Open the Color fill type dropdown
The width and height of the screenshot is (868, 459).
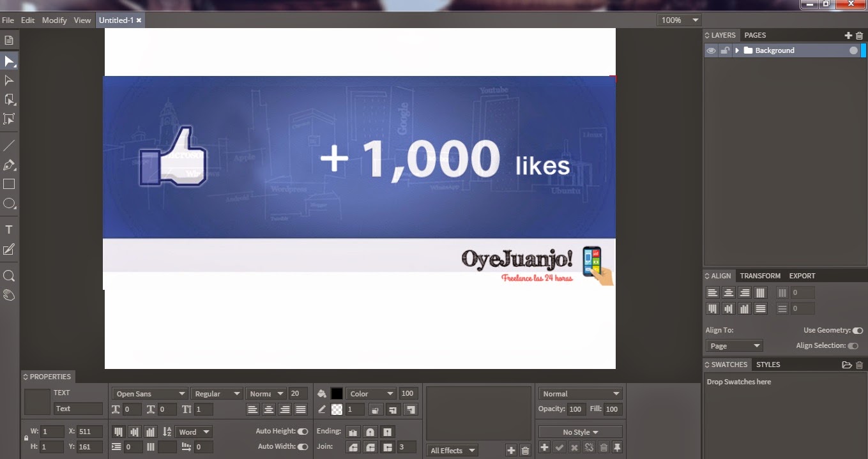pos(371,394)
